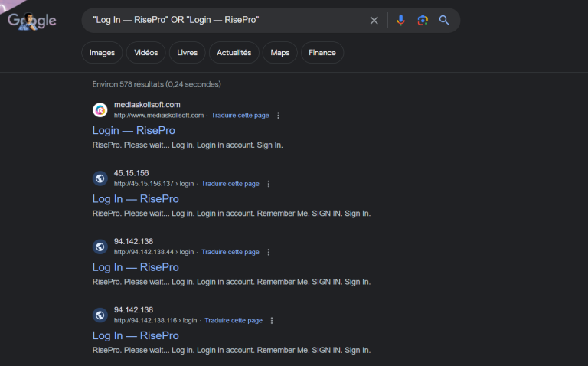Open Google Lens image search

tap(422, 20)
